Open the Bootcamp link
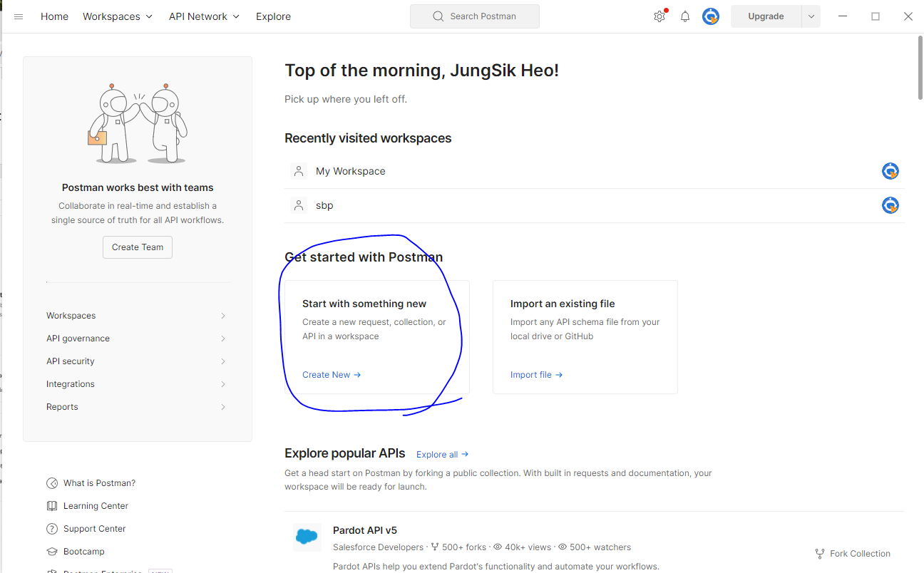 (x=84, y=552)
